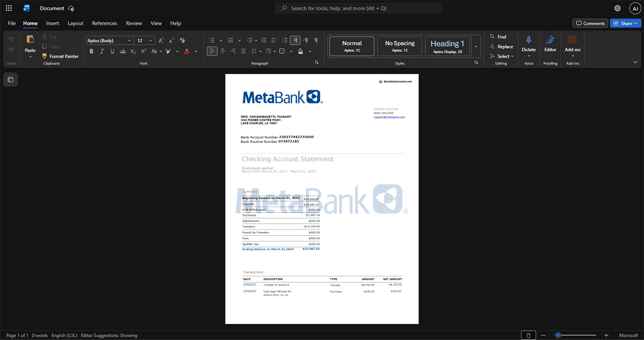This screenshot has height=340, width=644.
Task: Apply the red font color
Action: pos(187,51)
